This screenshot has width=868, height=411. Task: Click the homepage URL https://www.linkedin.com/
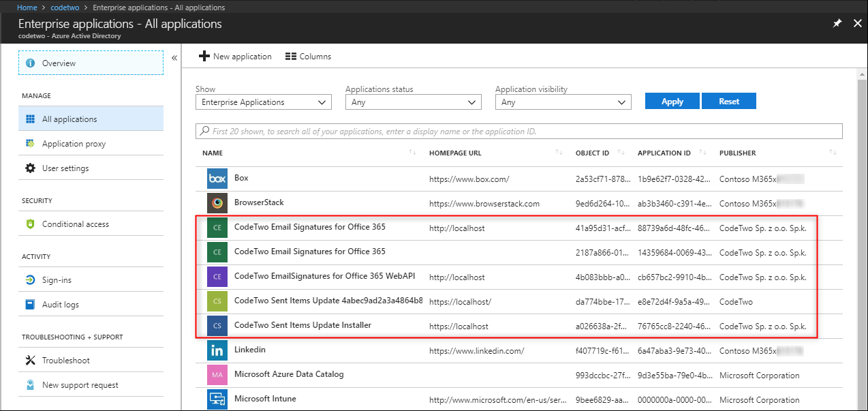coord(477,351)
